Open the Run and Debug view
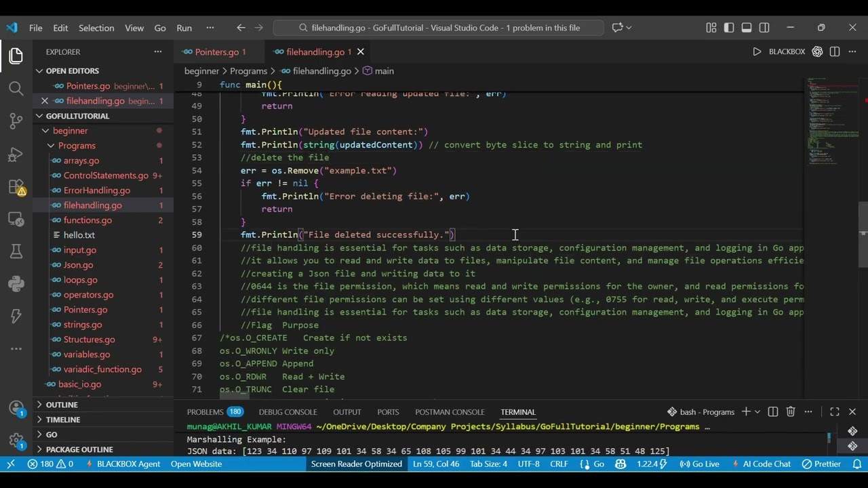868x488 pixels. tap(16, 154)
